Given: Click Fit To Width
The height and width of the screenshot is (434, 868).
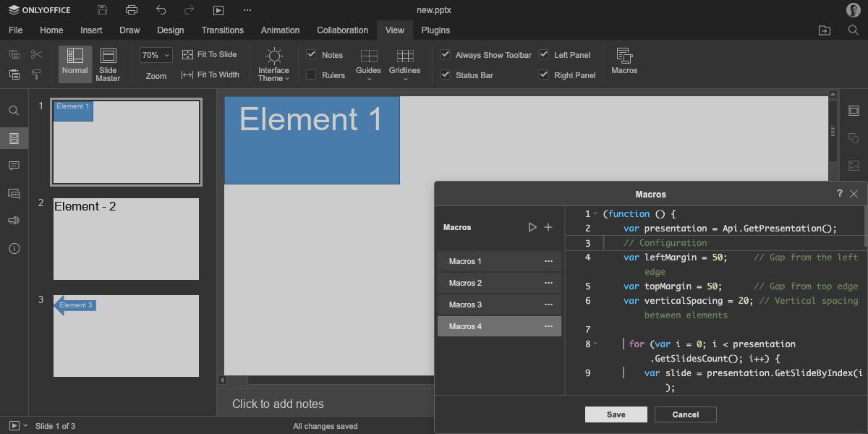Looking at the screenshot, I should [x=210, y=75].
